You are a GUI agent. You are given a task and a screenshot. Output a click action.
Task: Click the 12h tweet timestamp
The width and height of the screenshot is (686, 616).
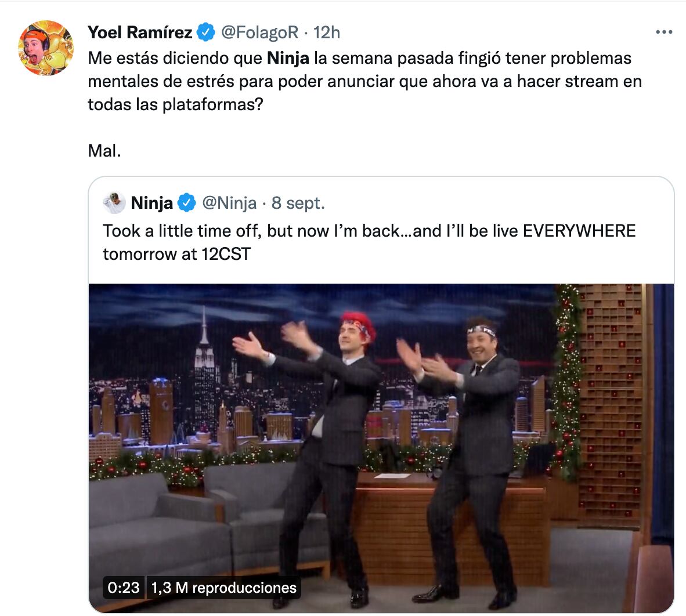pos(327,33)
